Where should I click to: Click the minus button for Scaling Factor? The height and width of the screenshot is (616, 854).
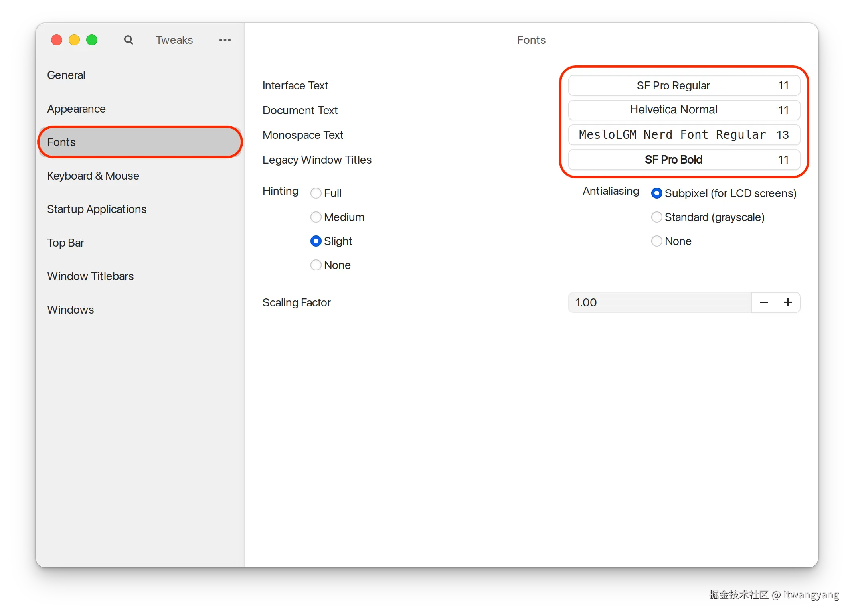(763, 302)
